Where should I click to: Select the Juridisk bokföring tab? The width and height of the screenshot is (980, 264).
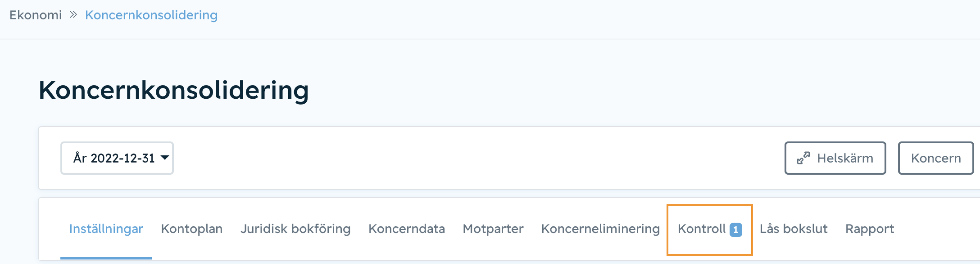296,229
